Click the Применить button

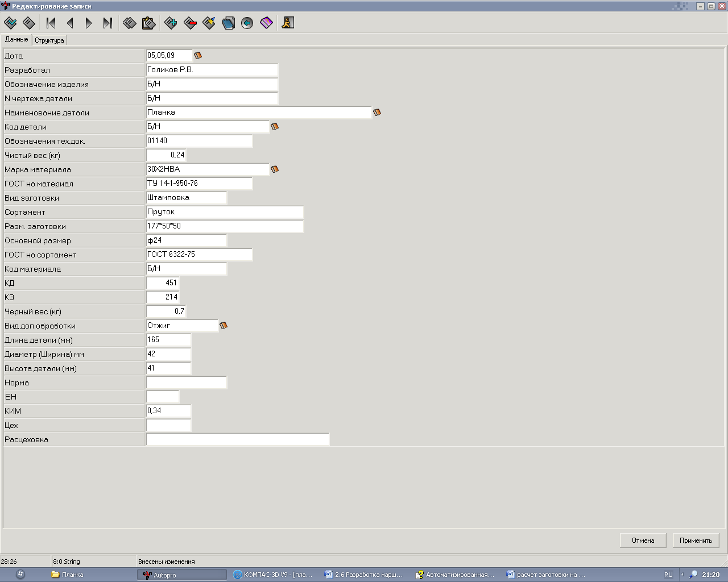(x=696, y=541)
